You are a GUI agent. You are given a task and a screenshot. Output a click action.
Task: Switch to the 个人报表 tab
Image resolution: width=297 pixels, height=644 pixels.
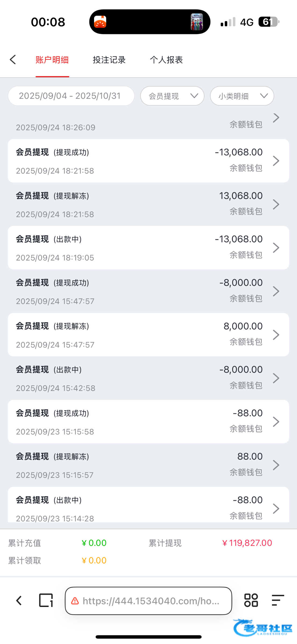click(x=166, y=60)
